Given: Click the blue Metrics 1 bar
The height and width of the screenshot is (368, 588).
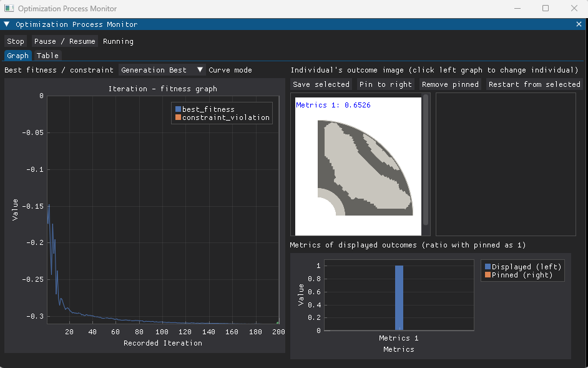Looking at the screenshot, I should point(399,298).
